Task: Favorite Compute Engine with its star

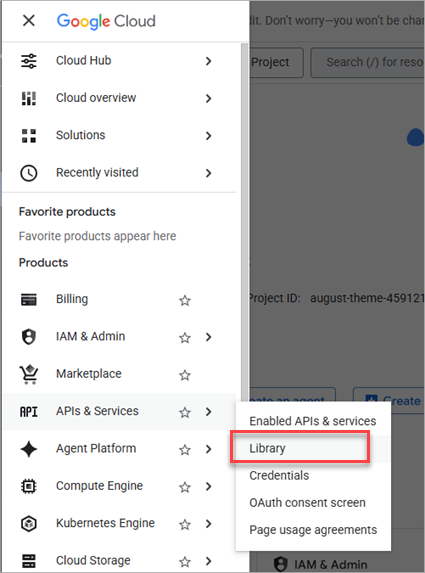Action: [x=185, y=487]
